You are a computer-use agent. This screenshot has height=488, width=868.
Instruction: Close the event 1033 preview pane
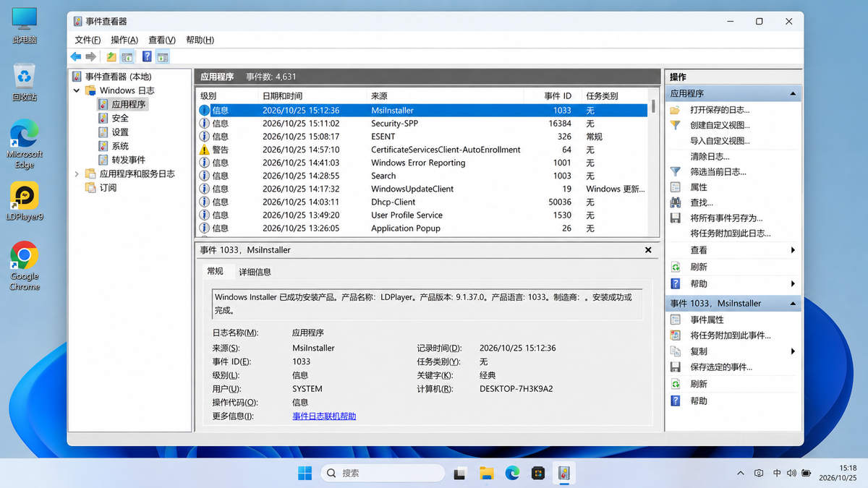click(648, 249)
